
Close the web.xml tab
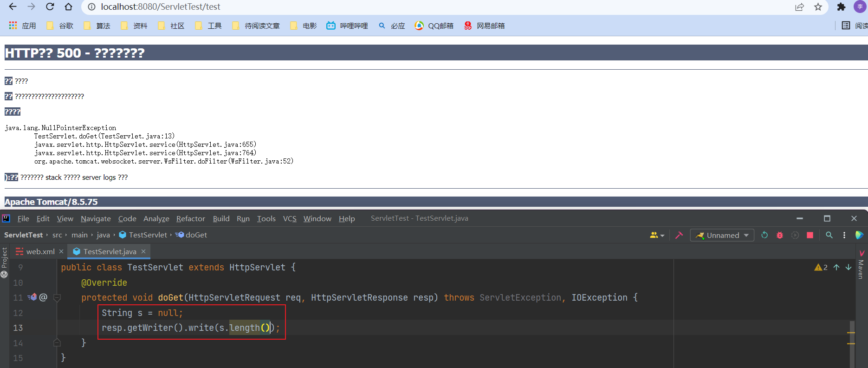pyautogui.click(x=61, y=251)
